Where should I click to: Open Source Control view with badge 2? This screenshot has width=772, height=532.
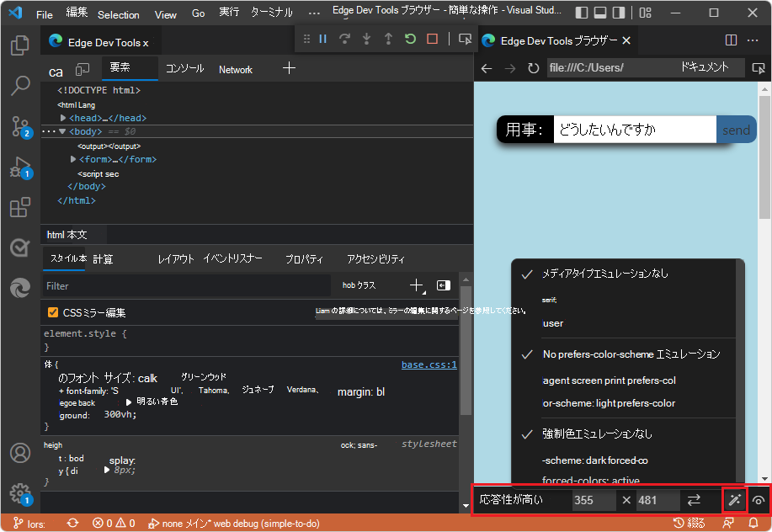(19, 126)
